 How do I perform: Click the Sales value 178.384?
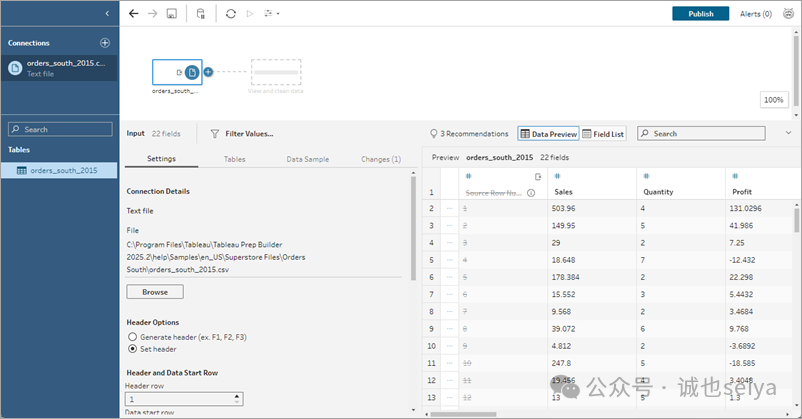[x=565, y=277]
